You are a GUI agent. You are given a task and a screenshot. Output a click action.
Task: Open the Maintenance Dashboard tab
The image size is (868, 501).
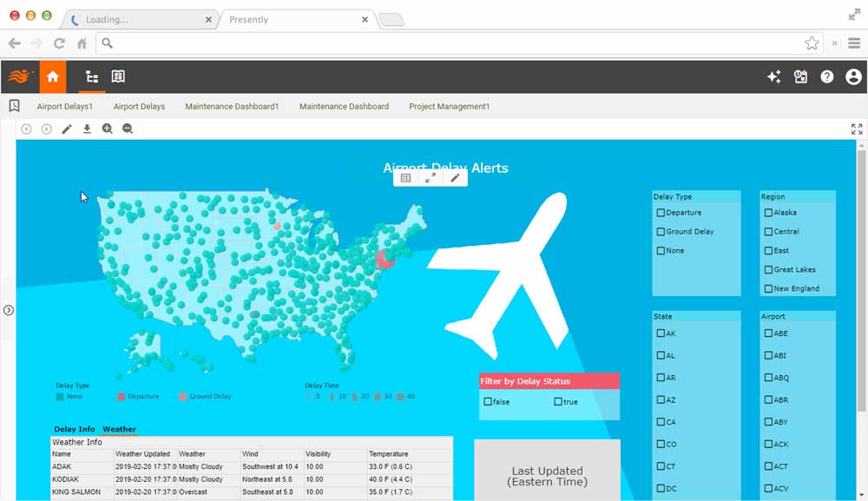coord(344,106)
